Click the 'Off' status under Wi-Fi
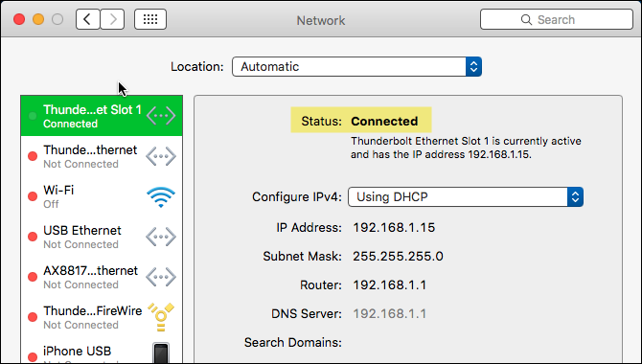Image resolution: width=642 pixels, height=364 pixels. coord(51,204)
